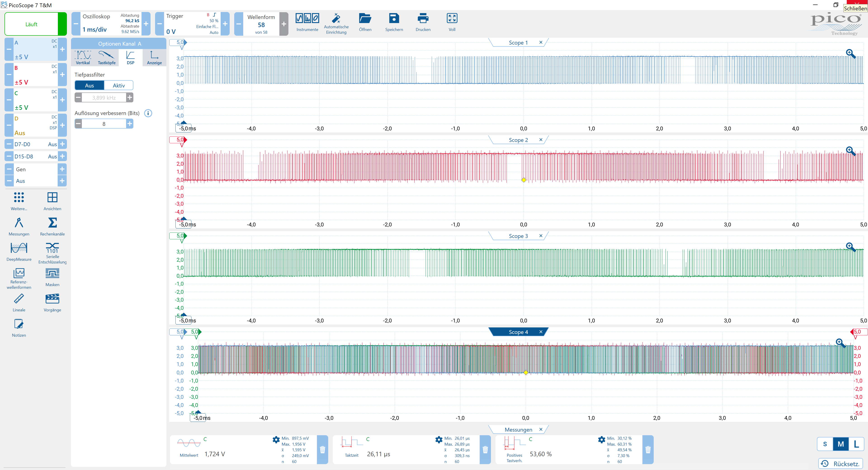Select size M for measurements
This screenshot has height=470, width=868.
841,444
